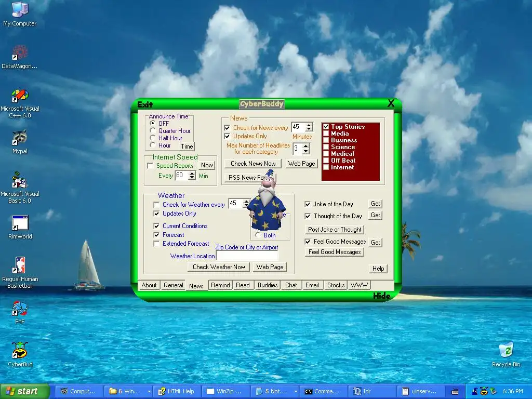Viewport: 532px width, 399px height.
Task: Select the RimWorld desktop shortcut
Action: tap(20, 227)
